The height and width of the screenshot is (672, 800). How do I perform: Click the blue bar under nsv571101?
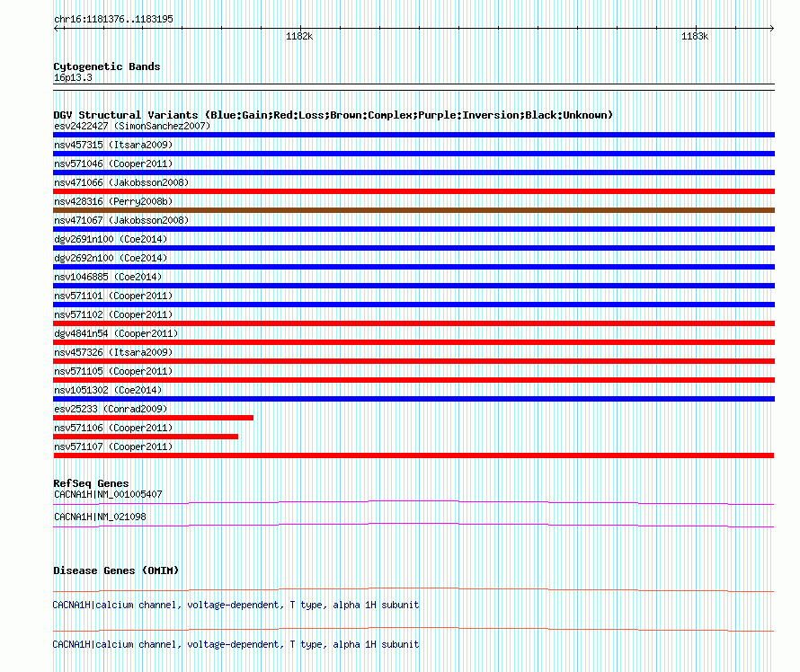(413, 305)
